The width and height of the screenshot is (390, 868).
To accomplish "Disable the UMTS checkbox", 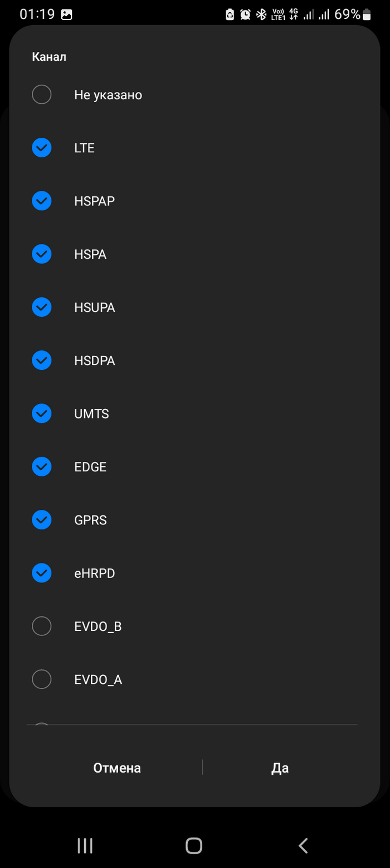I will (42, 413).
